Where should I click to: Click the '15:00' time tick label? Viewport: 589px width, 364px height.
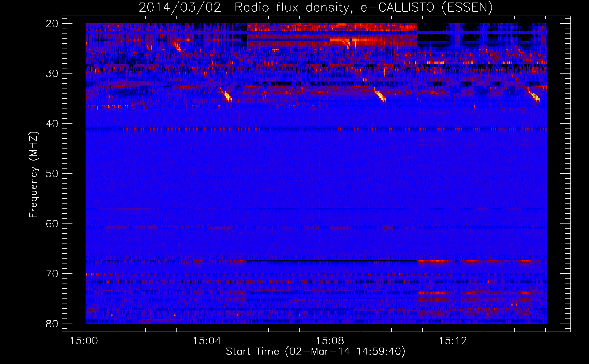84,341
